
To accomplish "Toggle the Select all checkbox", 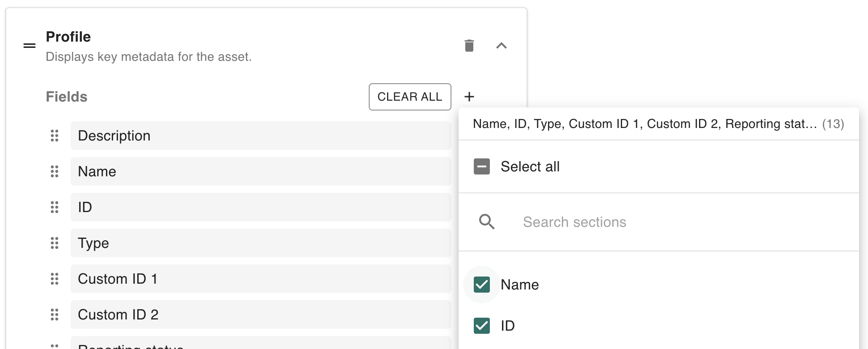I will click(482, 166).
